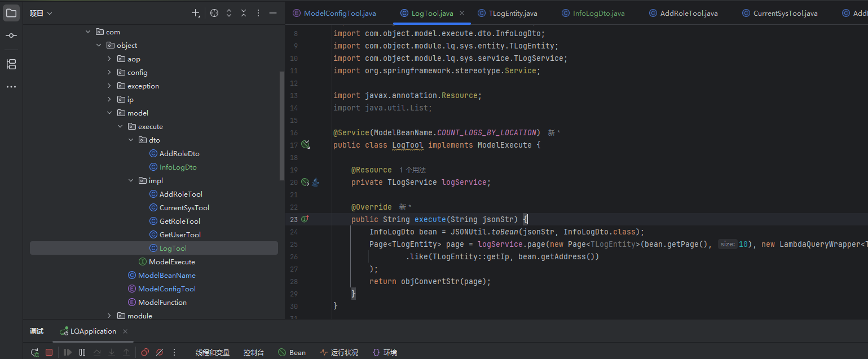
Task: Switch to the TLogEntity.java editor tab
Action: pos(512,13)
